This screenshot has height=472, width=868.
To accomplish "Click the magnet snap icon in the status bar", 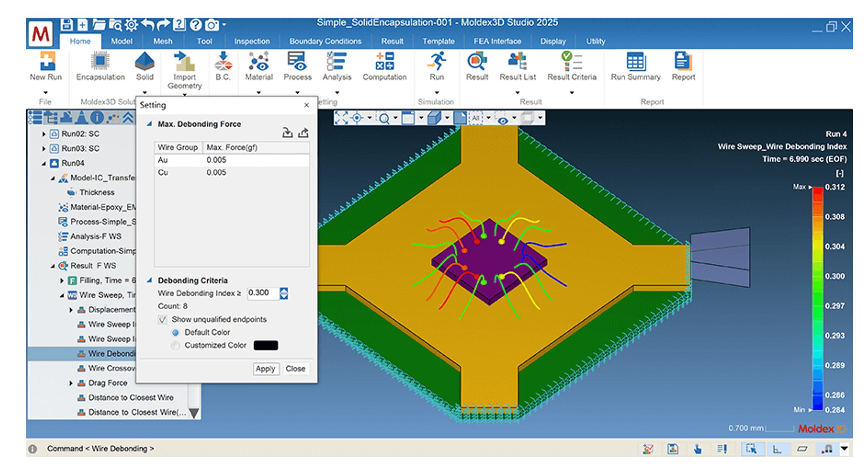I will point(828,449).
